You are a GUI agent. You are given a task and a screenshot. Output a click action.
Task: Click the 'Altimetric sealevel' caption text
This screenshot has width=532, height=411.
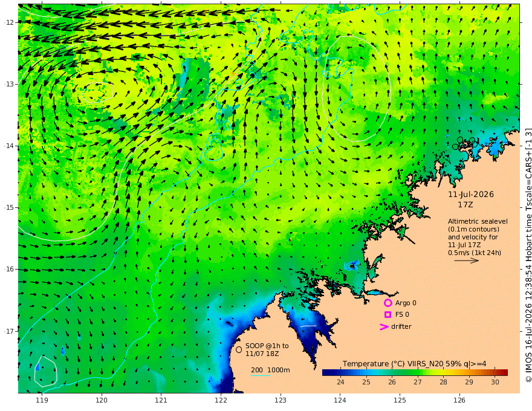click(478, 221)
